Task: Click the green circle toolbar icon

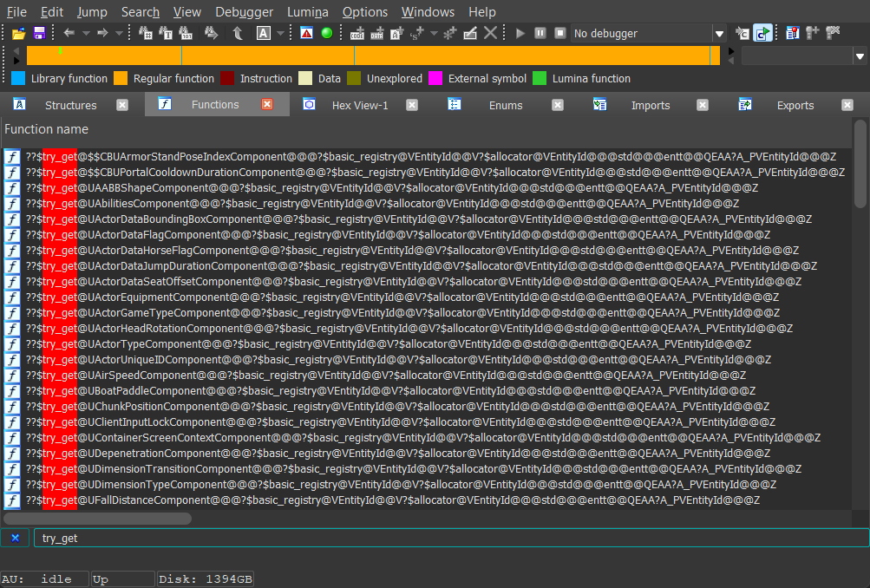Action: 327,33
